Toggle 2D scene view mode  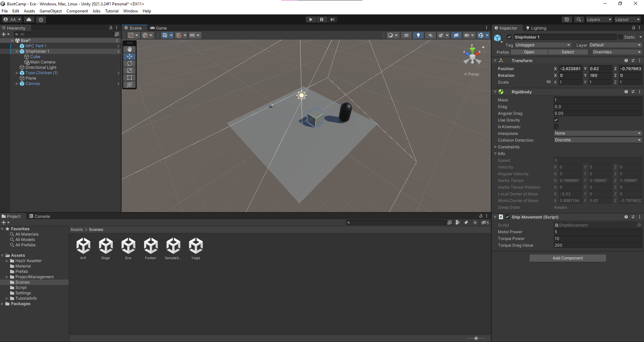tap(406, 35)
